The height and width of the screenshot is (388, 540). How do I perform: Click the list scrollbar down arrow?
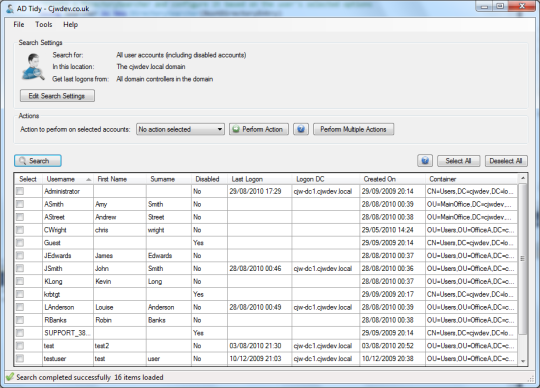tap(523, 361)
